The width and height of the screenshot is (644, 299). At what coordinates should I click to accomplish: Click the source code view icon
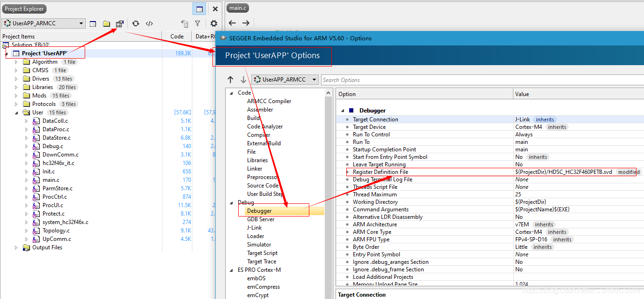149,23
